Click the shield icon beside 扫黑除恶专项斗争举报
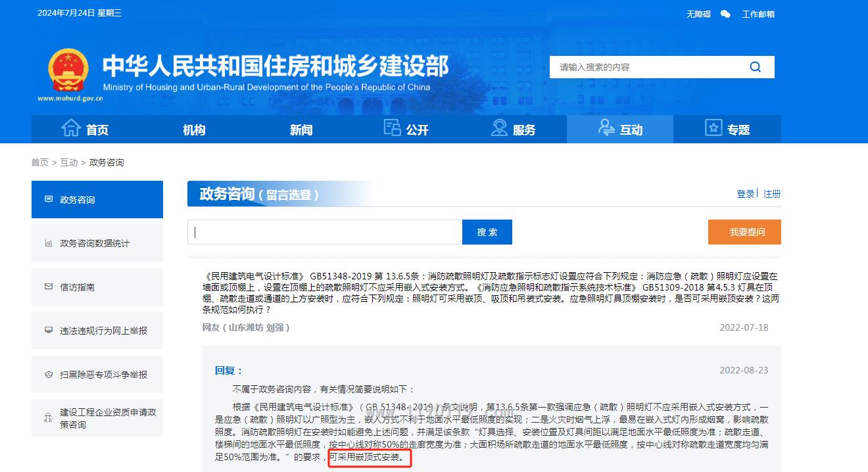Screen dimensions: 868x472 pos(49,375)
